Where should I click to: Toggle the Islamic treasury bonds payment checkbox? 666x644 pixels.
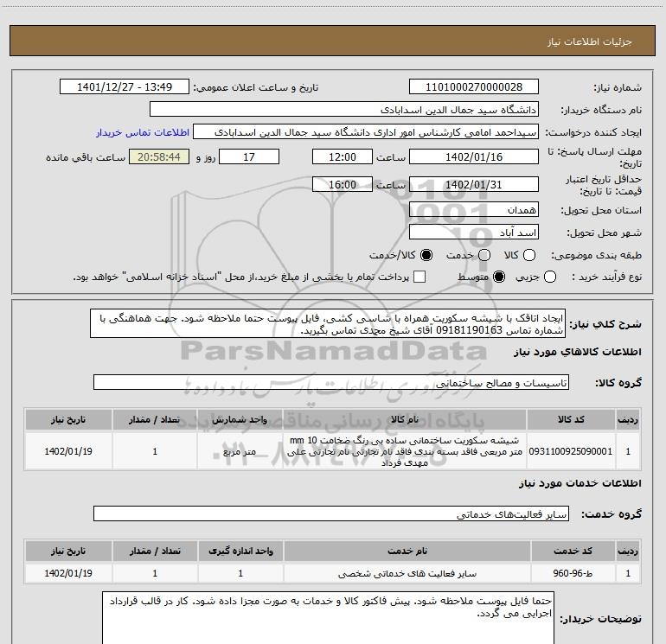tap(419, 277)
